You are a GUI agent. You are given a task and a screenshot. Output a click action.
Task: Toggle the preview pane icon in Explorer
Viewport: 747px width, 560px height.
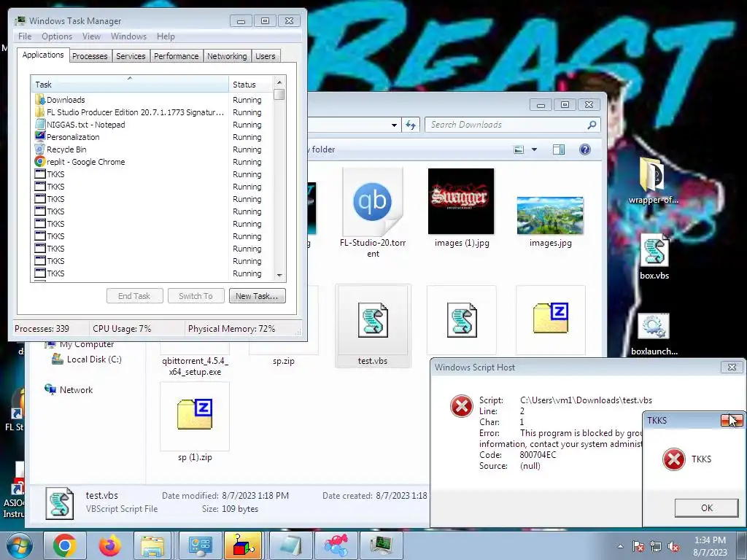point(559,149)
